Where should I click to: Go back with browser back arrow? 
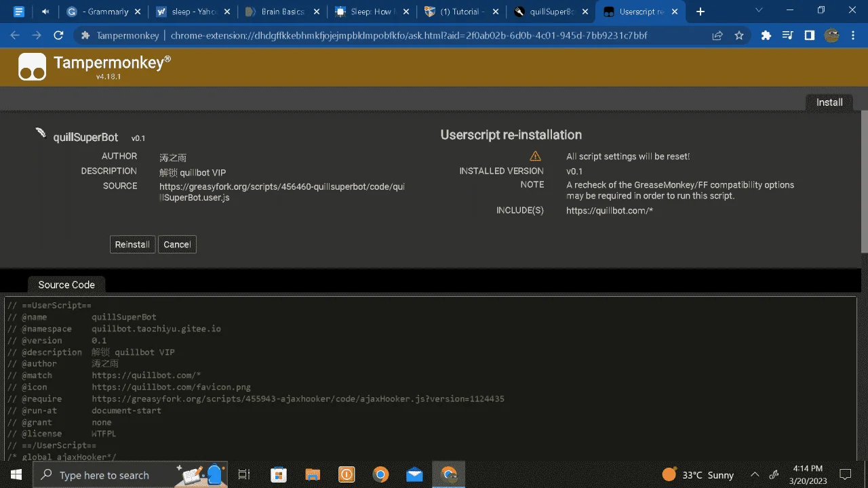pyautogui.click(x=15, y=35)
